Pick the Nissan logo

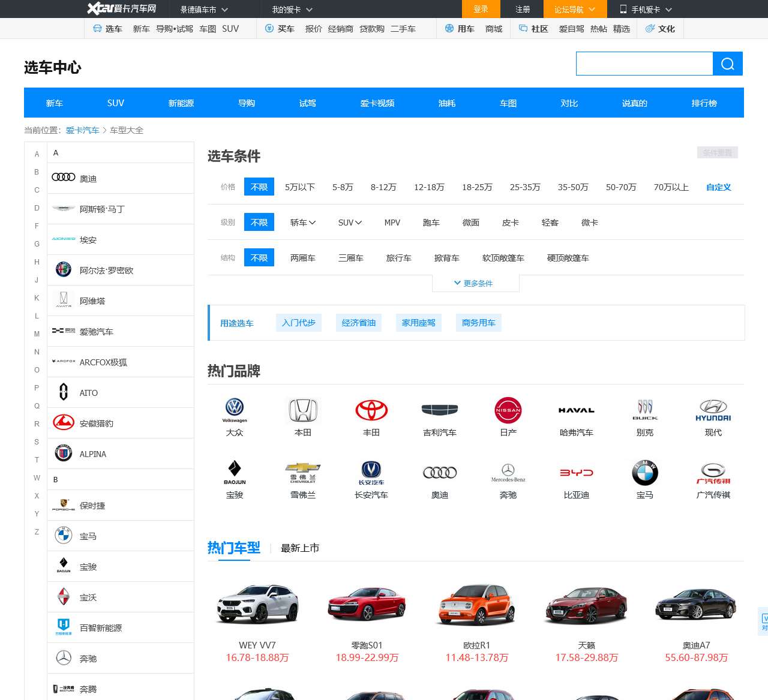tap(508, 410)
